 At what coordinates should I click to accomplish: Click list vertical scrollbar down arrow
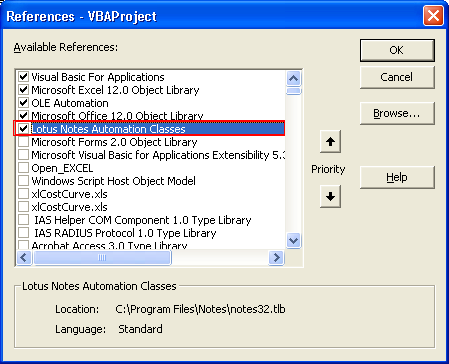294,240
